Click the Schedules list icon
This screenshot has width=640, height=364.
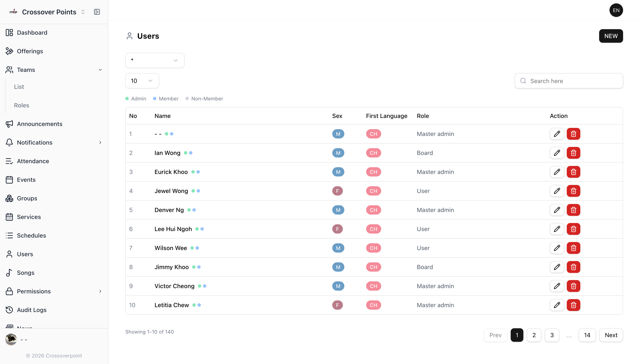click(9, 235)
